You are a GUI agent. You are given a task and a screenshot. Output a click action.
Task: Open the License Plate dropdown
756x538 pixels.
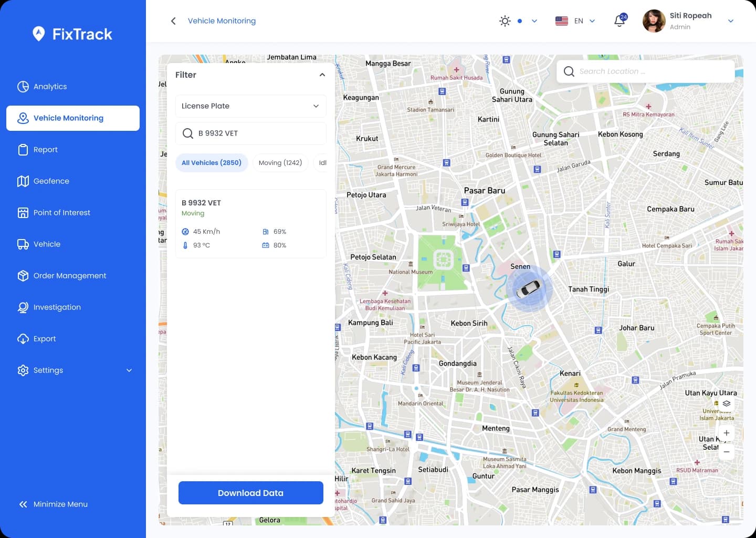251,106
